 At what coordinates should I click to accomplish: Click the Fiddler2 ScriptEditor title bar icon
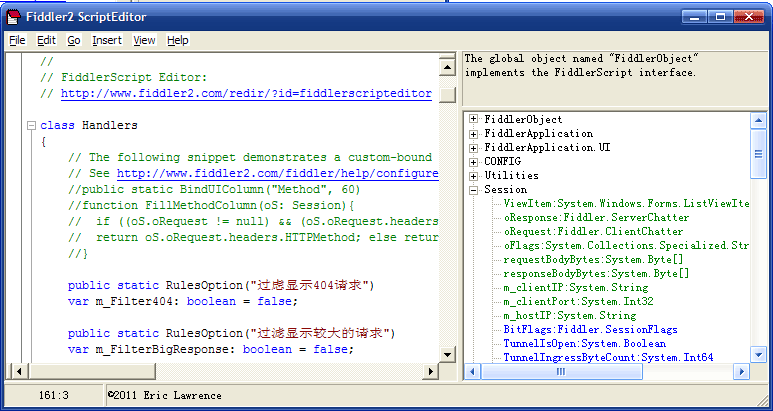pos(13,17)
